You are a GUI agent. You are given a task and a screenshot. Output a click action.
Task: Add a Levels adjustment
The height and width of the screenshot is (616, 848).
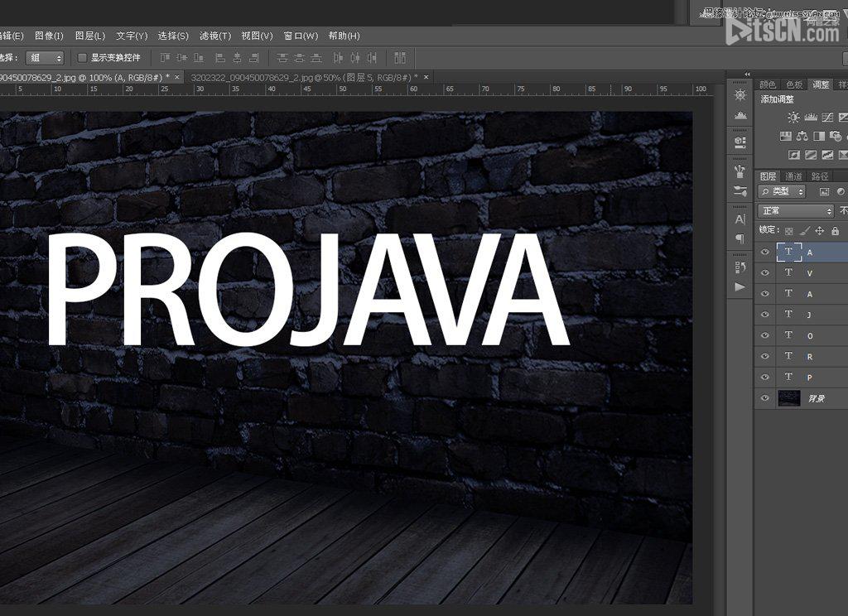pyautogui.click(x=811, y=118)
